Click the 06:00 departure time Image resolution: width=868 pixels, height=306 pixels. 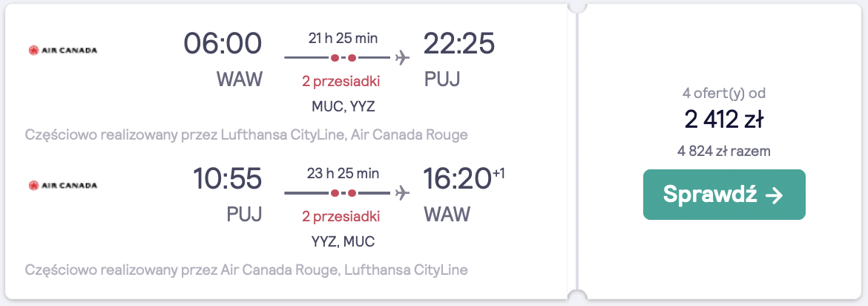[x=223, y=45]
